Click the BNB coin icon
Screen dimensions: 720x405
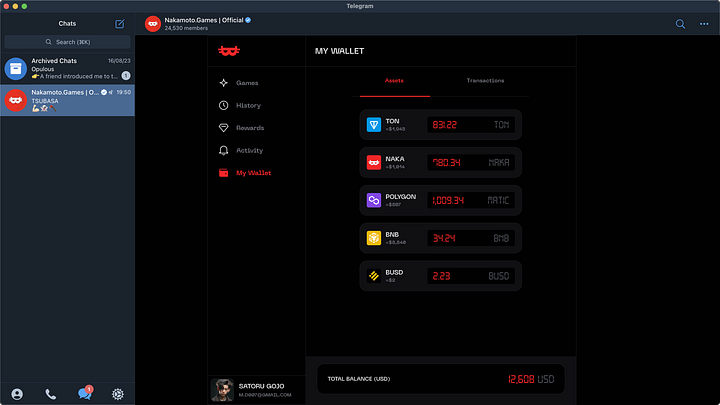[x=374, y=238]
